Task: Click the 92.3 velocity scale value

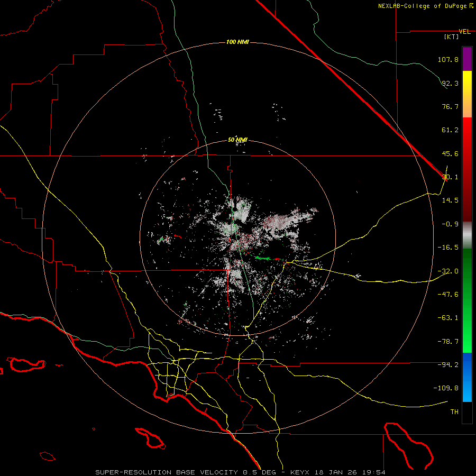Action: pyautogui.click(x=450, y=83)
